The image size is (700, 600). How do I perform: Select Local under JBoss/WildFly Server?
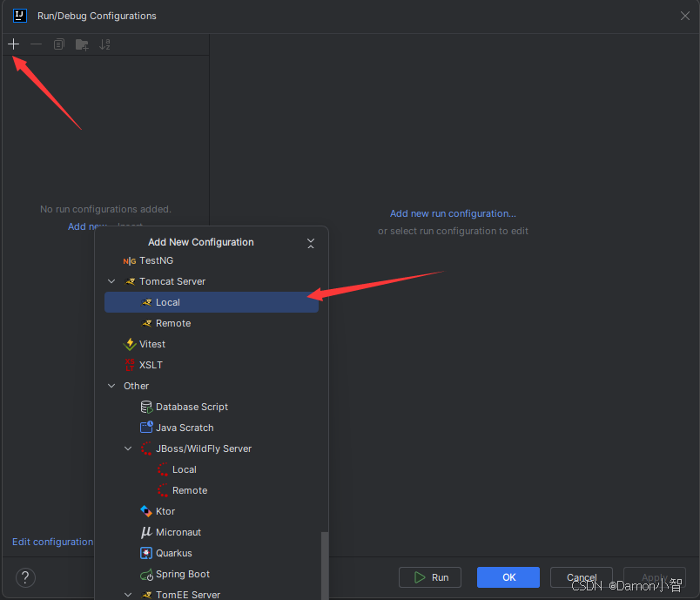pos(212,469)
